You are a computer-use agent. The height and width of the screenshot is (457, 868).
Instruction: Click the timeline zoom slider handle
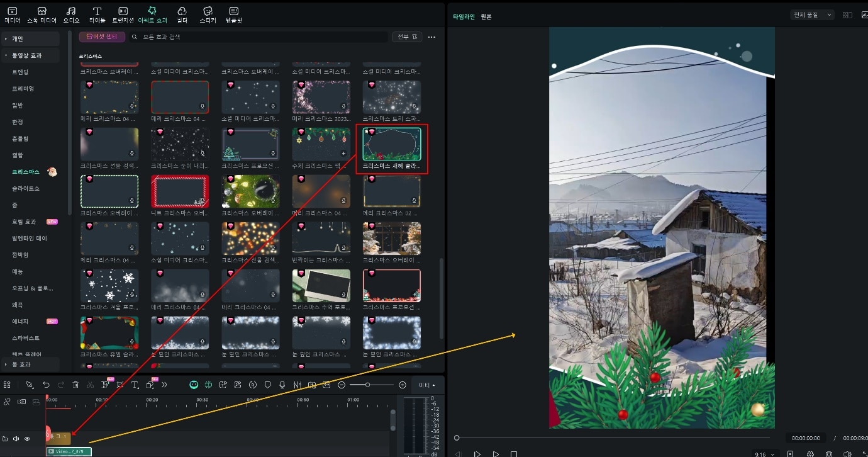point(367,385)
